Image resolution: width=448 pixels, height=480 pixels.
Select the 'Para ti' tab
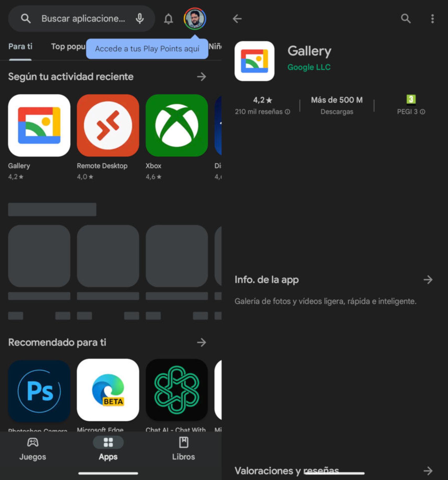[20, 47]
